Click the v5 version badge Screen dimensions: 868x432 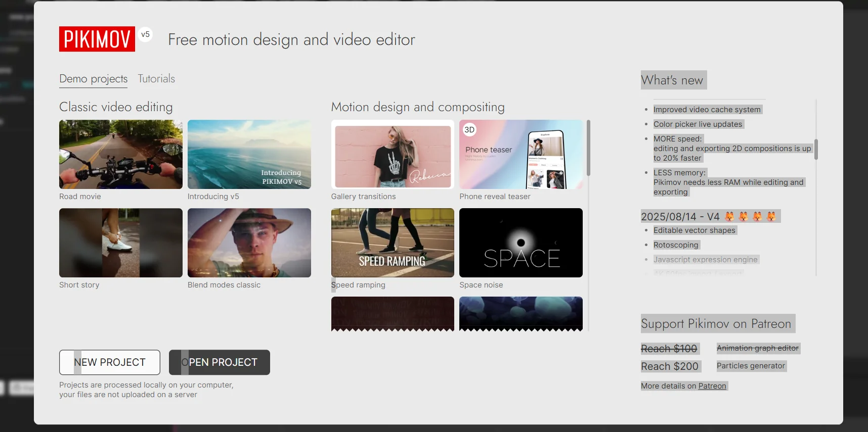click(x=145, y=34)
